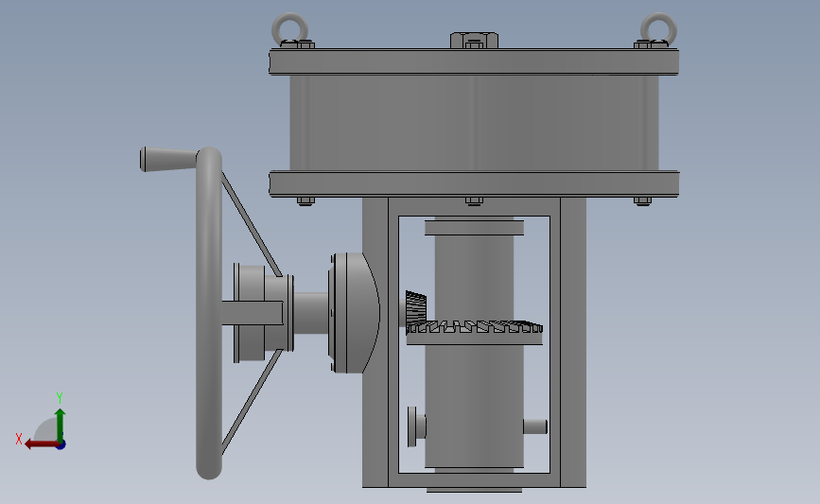
Task: Select the right lifting eye bolt ring
Action: tap(659, 29)
